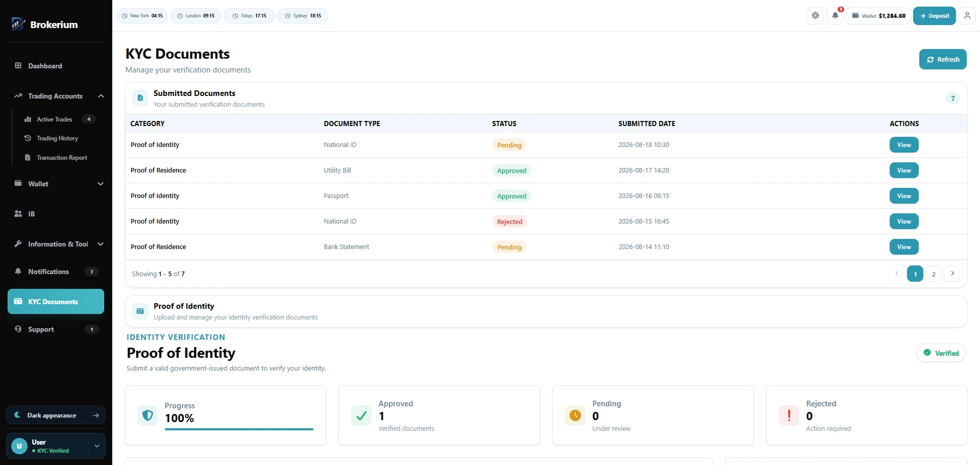Click the Rejected status badge

pyautogui.click(x=509, y=222)
